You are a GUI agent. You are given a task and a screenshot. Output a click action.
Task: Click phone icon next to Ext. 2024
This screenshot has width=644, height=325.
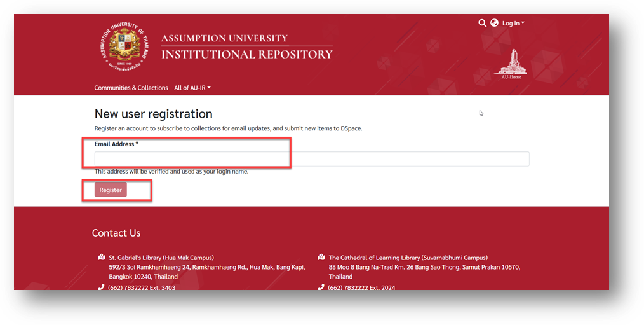click(x=321, y=287)
